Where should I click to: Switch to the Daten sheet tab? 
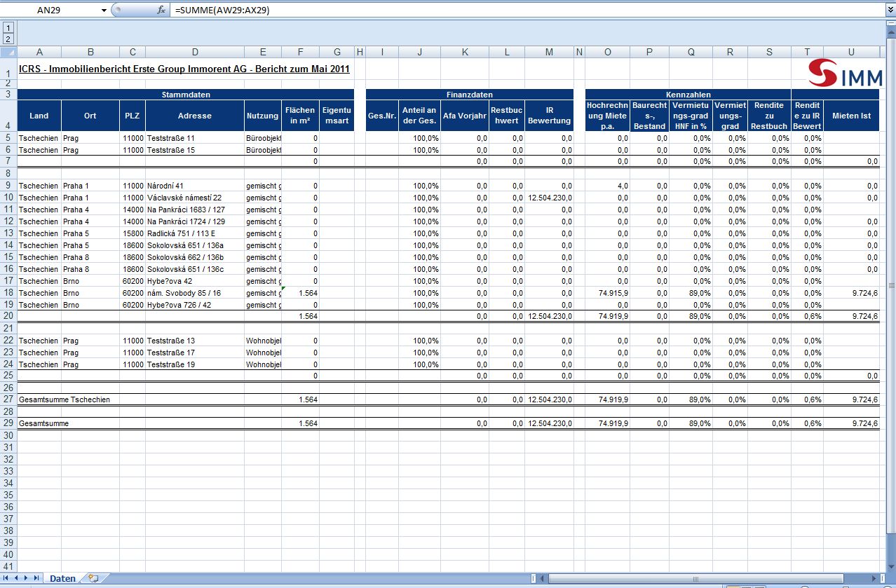pyautogui.click(x=62, y=578)
